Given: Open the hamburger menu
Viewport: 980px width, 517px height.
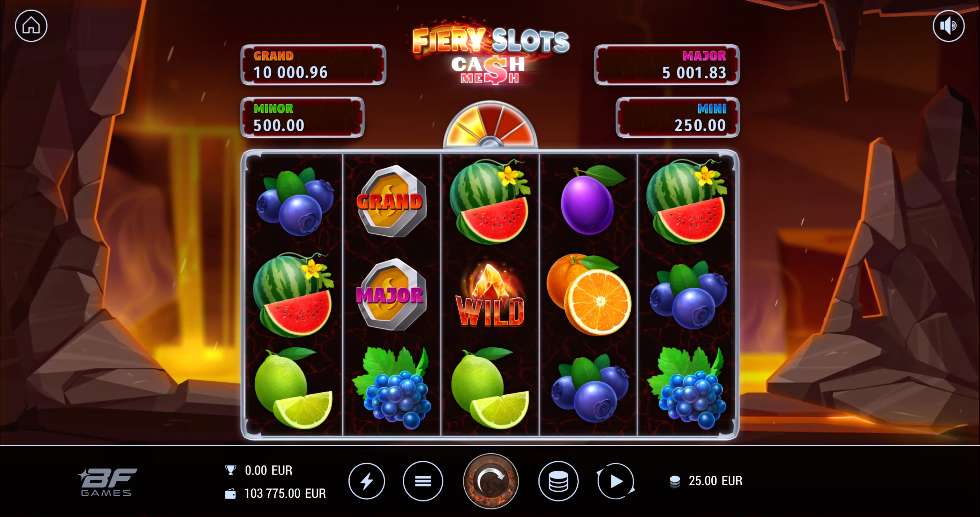Looking at the screenshot, I should tap(423, 481).
